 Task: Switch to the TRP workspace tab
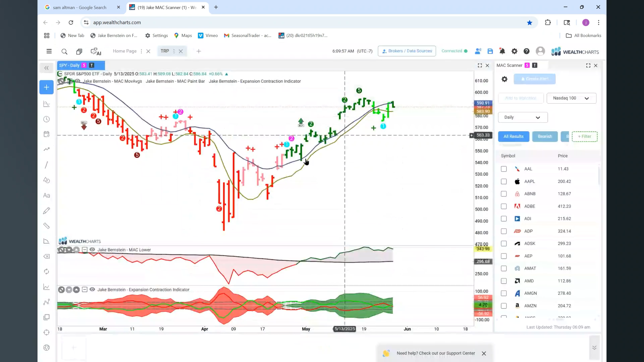tap(165, 51)
